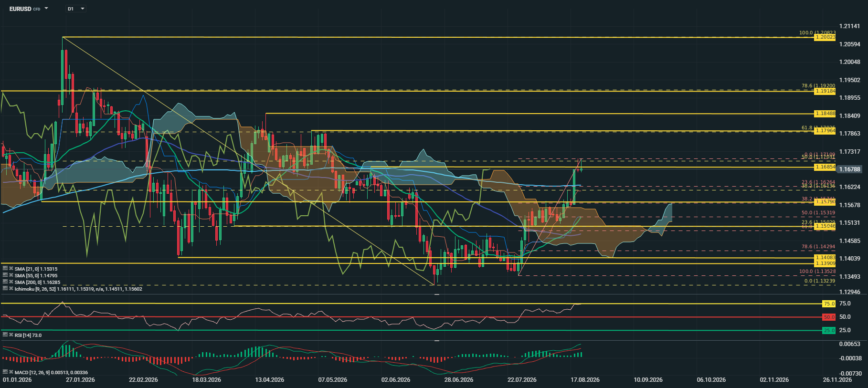The width and height of the screenshot is (868, 388).
Task: Remove the MACD [12, 26, 9] indicator
Action: tap(11, 372)
